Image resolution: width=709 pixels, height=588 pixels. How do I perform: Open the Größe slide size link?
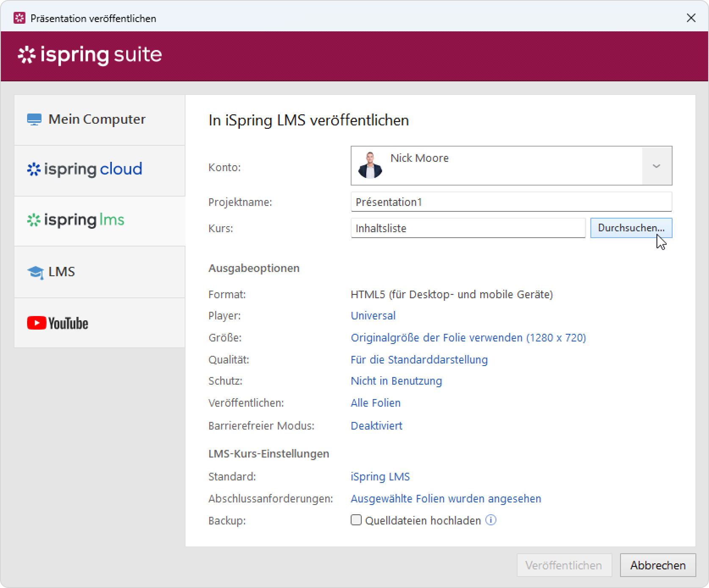(x=468, y=338)
